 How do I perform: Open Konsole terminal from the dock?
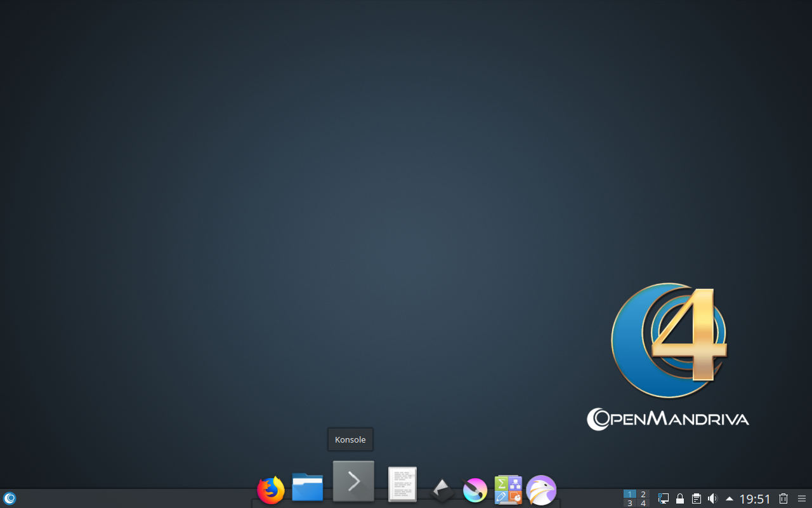point(353,481)
